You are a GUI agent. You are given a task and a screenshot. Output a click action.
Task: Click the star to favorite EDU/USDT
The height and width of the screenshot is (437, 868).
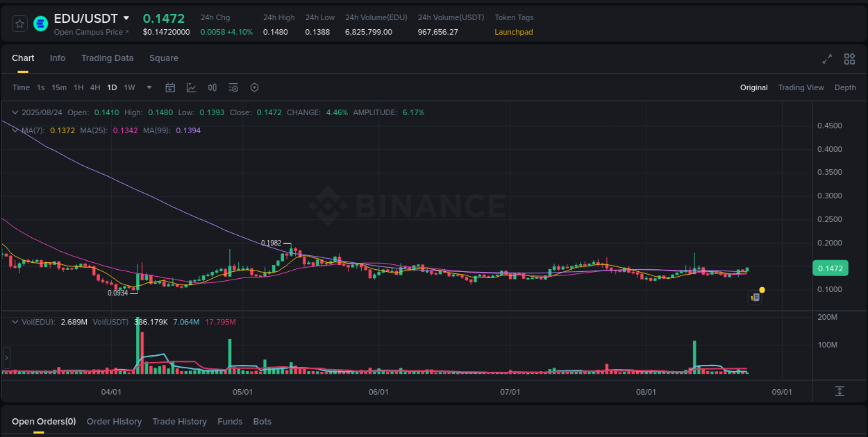19,23
